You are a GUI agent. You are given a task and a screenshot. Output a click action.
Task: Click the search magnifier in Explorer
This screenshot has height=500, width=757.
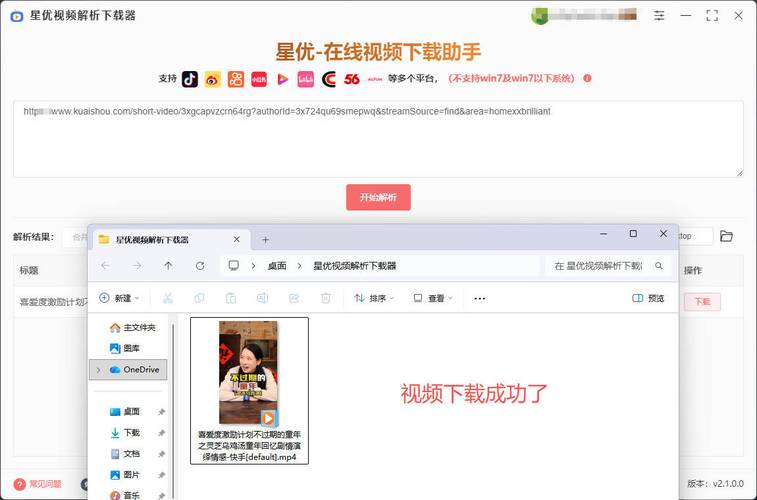[658, 266]
